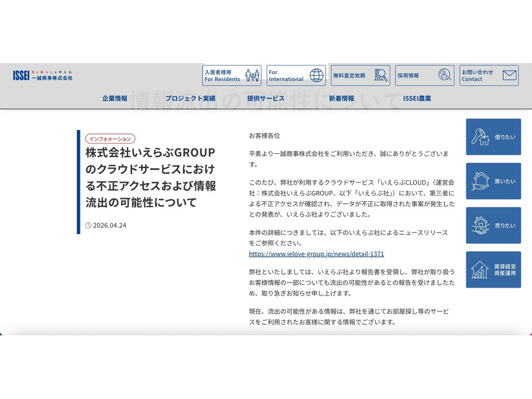This screenshot has height=399, width=532.
Task: Open the ISSEI農業 menu
Action: (417, 98)
